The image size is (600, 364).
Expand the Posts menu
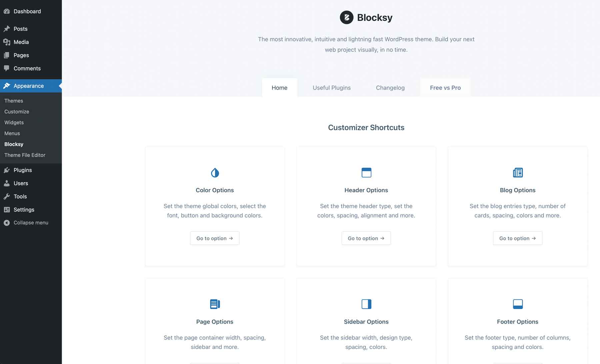[21, 29]
